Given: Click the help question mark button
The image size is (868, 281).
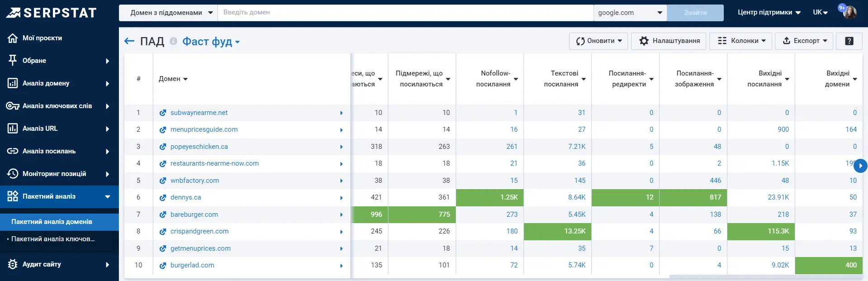Looking at the screenshot, I should [x=849, y=41].
